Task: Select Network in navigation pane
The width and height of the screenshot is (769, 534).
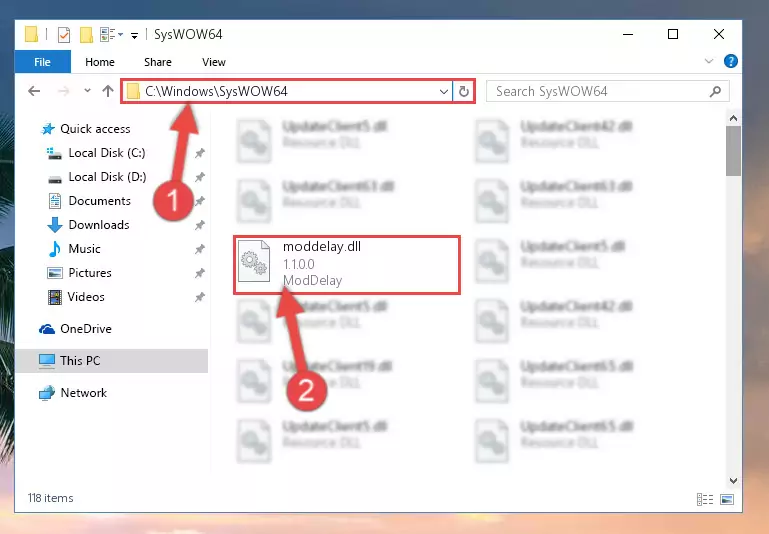Action: pyautogui.click(x=83, y=393)
